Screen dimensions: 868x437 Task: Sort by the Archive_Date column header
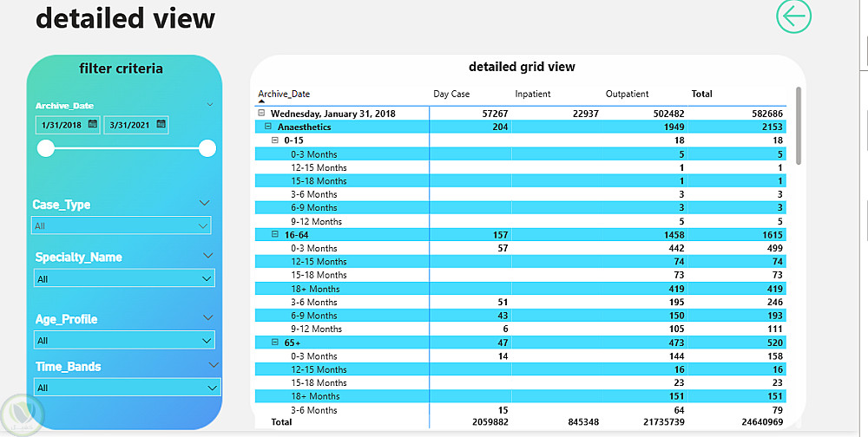[284, 94]
